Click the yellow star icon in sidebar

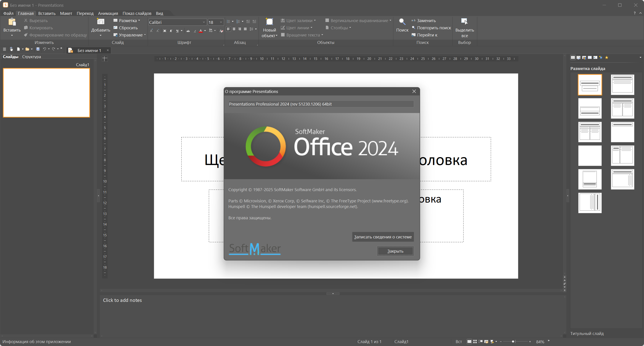click(606, 58)
